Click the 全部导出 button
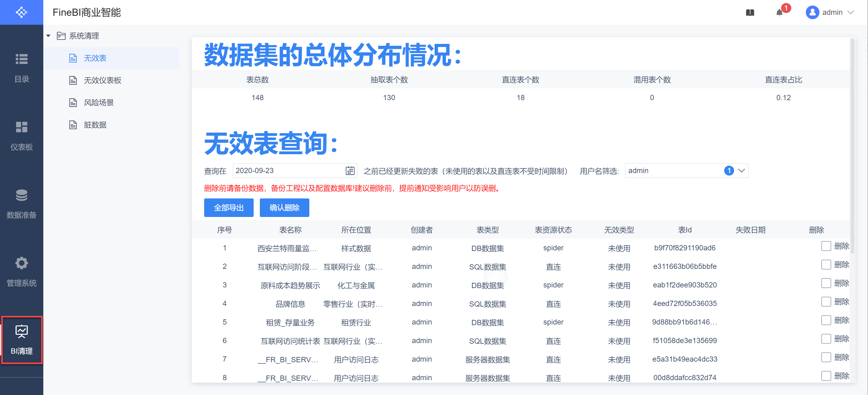This screenshot has height=395, width=868. (229, 208)
